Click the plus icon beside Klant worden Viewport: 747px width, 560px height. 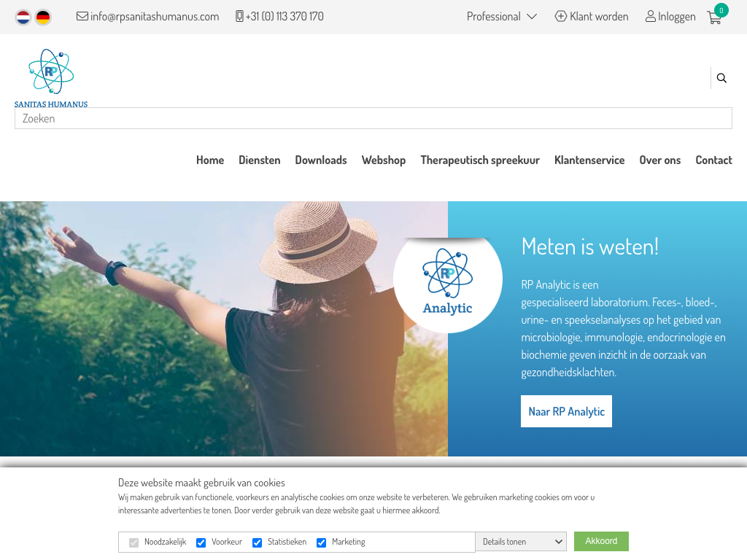561,16
